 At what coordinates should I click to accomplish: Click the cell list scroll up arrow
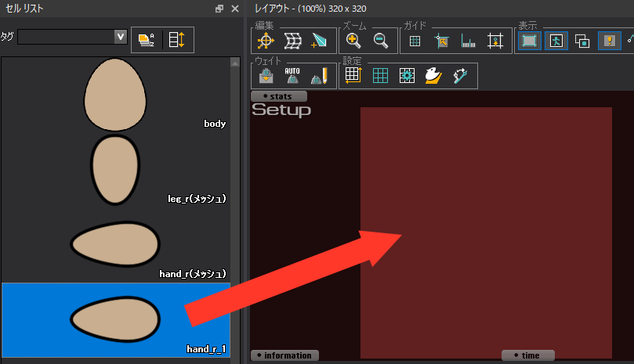(235, 63)
